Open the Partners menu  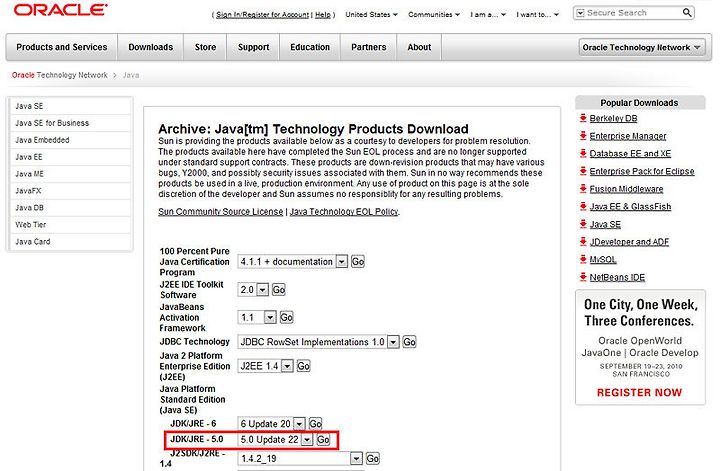coord(369,47)
